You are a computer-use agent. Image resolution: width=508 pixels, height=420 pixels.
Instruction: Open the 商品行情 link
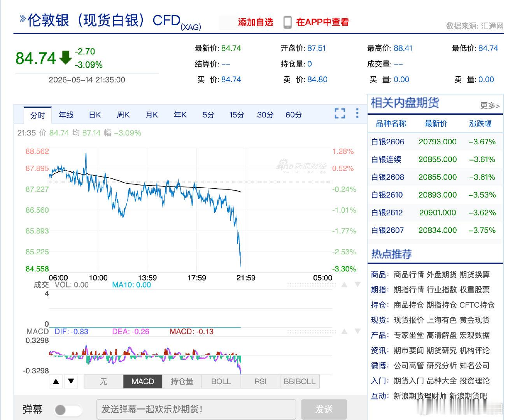[408, 275]
